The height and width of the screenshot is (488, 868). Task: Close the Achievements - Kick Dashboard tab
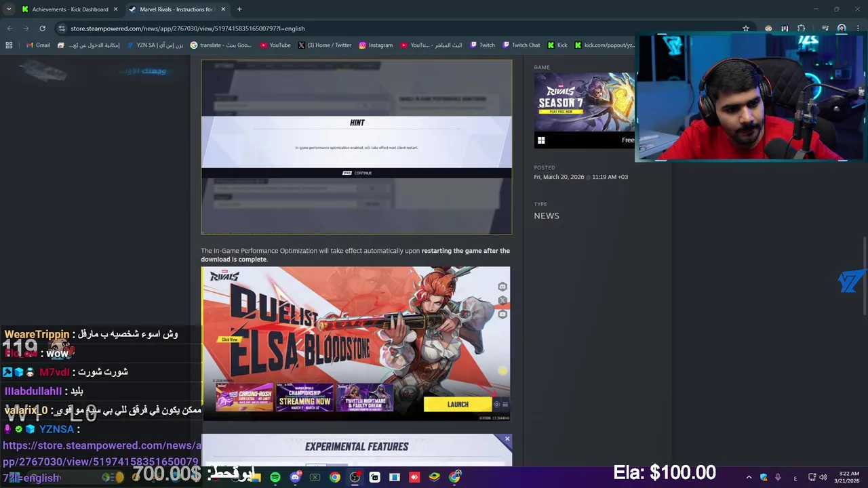click(x=115, y=9)
